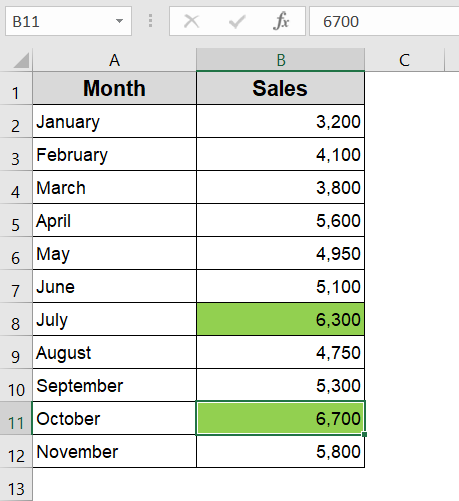Click the Cancel (X) formula bar icon
This screenshot has height=501, width=459.
coord(192,22)
